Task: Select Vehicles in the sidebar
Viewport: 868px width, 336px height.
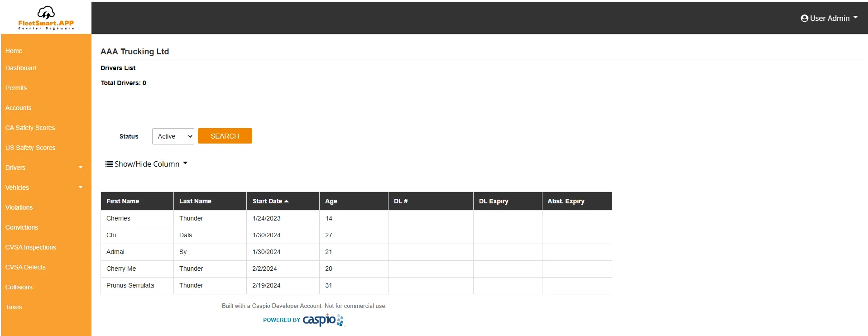Action: (17, 187)
